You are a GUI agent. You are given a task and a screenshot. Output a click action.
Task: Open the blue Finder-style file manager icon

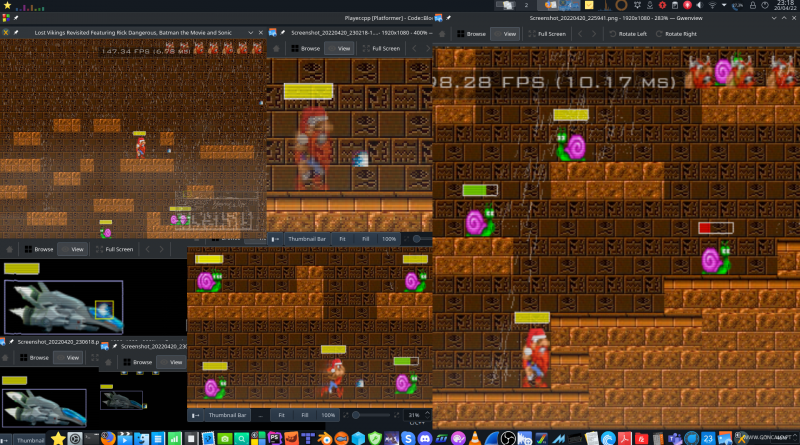[x=141, y=438]
